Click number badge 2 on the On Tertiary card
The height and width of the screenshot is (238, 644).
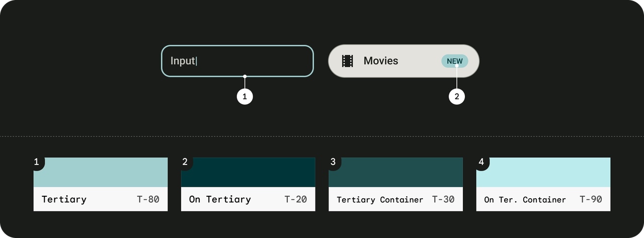185,162
